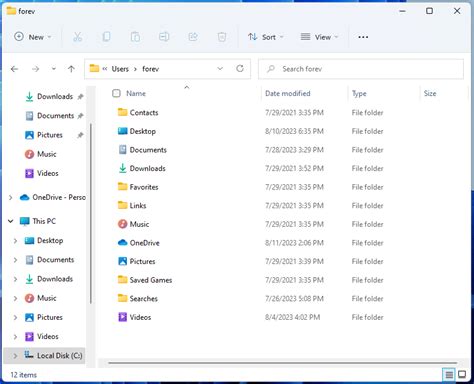Sort by Name column header

tap(136, 93)
